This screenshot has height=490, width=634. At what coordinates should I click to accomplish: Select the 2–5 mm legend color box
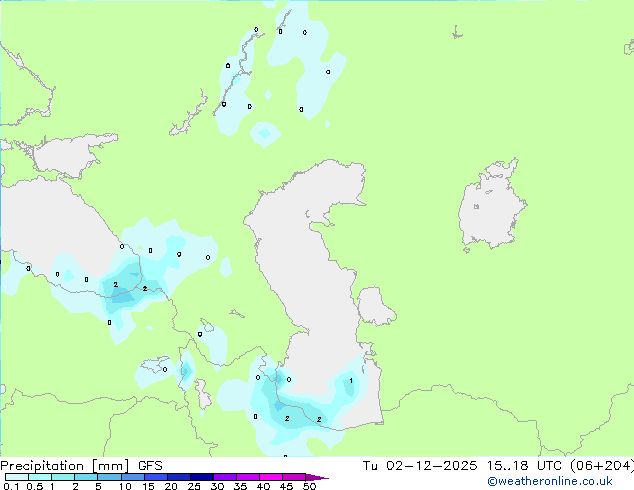tap(86, 477)
